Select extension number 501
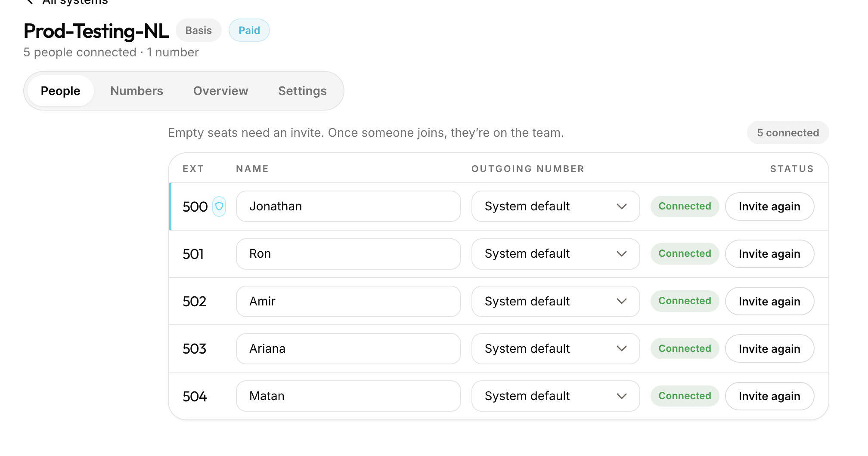868x456 pixels. (x=193, y=254)
